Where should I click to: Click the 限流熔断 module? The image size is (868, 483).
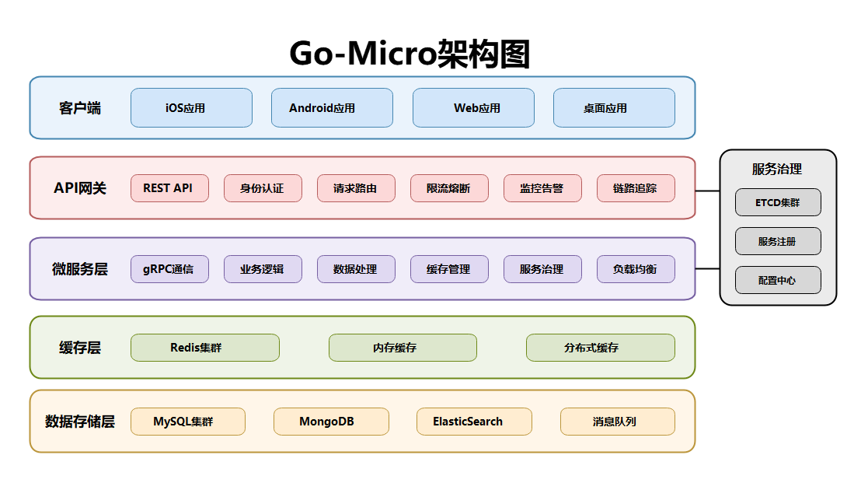[x=449, y=187]
